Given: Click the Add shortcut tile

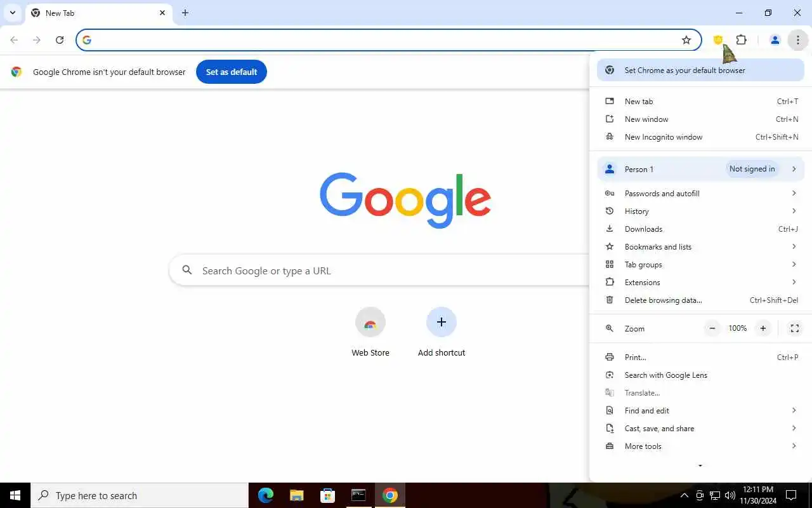Looking at the screenshot, I should pyautogui.click(x=442, y=332).
